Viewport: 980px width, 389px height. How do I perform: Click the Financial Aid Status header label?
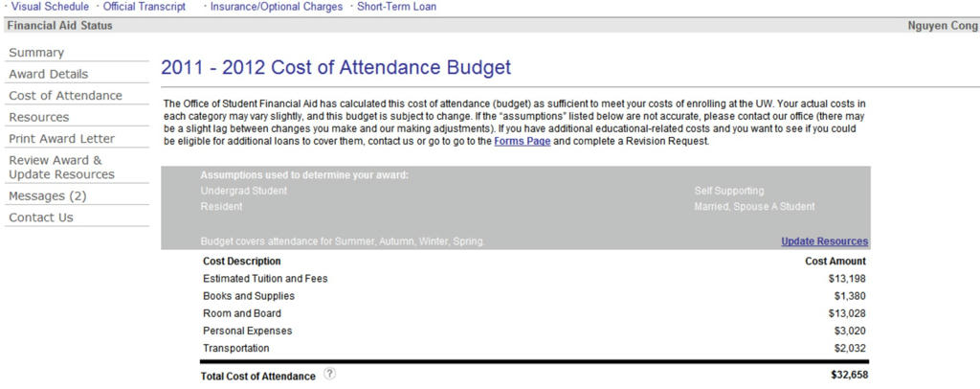tap(59, 26)
